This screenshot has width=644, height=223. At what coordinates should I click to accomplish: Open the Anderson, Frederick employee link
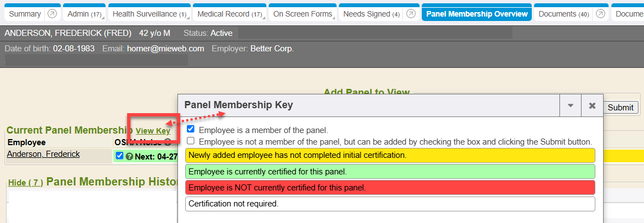(43, 155)
